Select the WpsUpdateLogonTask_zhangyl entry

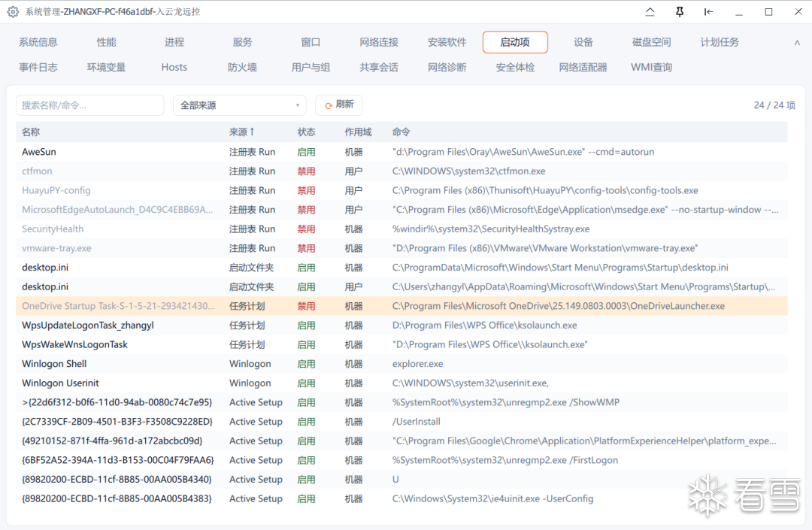tap(401, 325)
